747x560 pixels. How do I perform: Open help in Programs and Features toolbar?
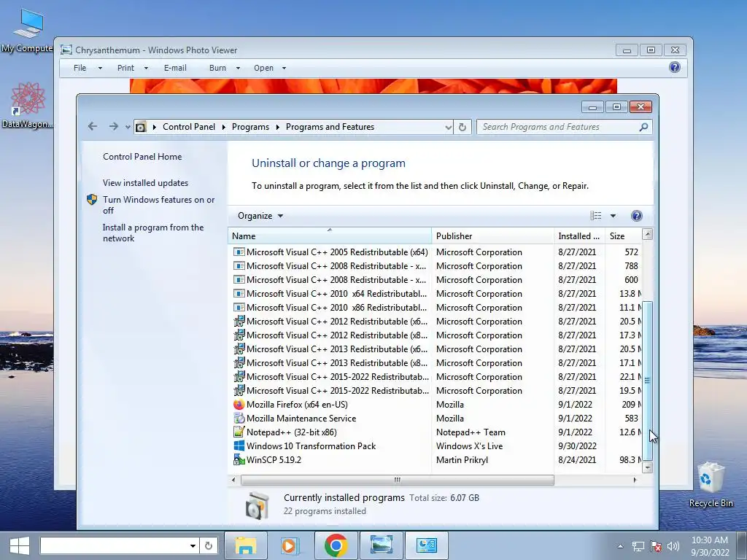[636, 216]
